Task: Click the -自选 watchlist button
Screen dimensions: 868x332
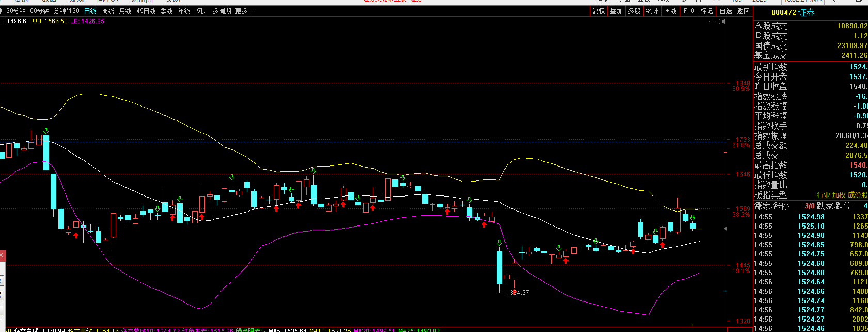Action: coord(725,11)
